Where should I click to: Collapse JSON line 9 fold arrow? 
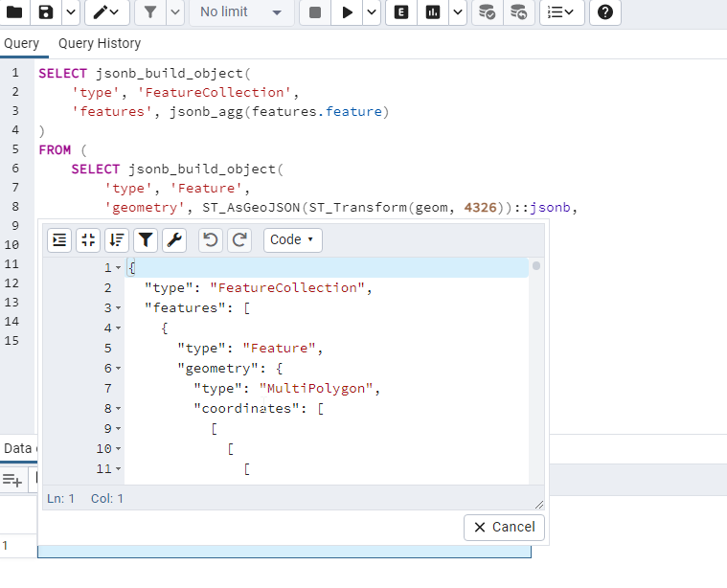tap(118, 429)
